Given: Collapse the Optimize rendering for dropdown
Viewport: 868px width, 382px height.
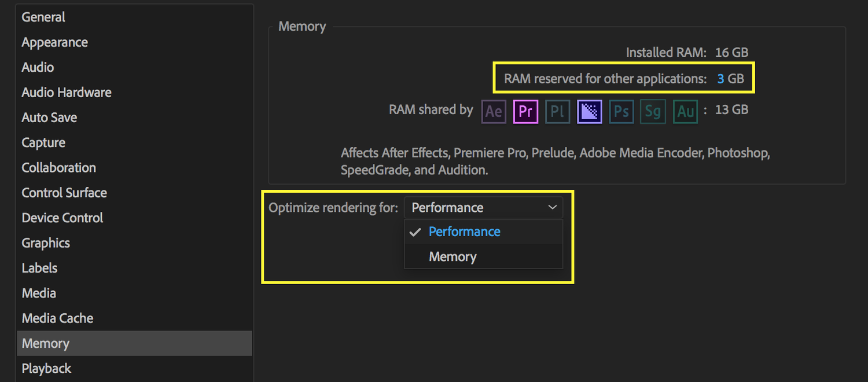Looking at the screenshot, I should pos(483,207).
